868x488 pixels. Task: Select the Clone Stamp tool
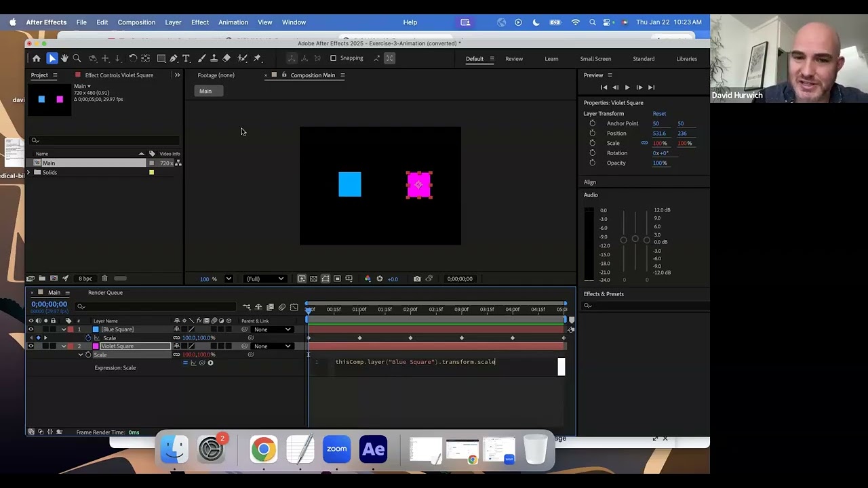click(214, 58)
